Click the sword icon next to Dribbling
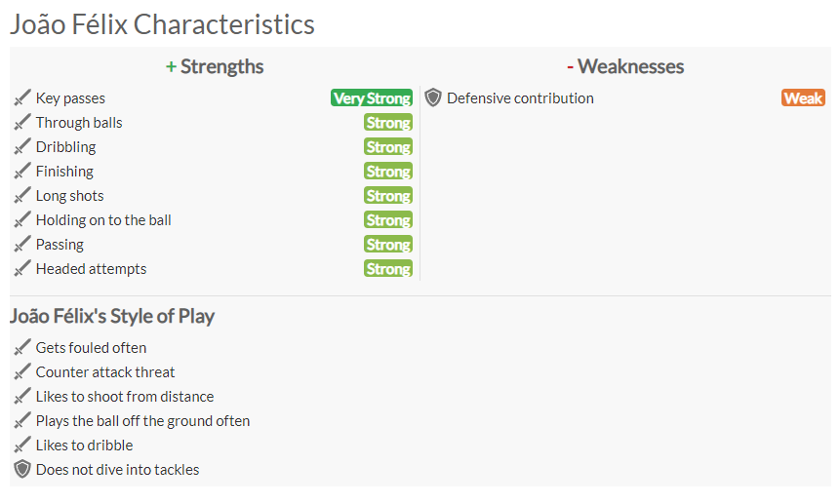This screenshot has width=840, height=504. pyautogui.click(x=22, y=146)
